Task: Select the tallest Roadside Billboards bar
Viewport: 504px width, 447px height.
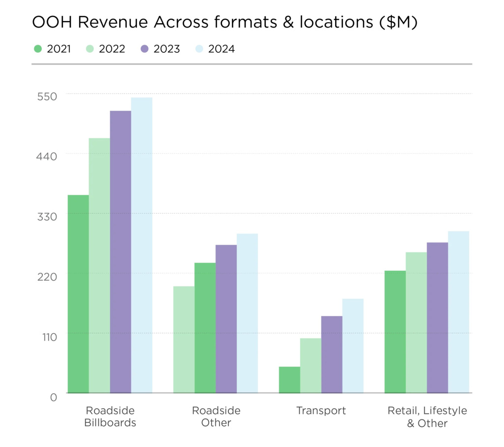Action: tap(142, 246)
